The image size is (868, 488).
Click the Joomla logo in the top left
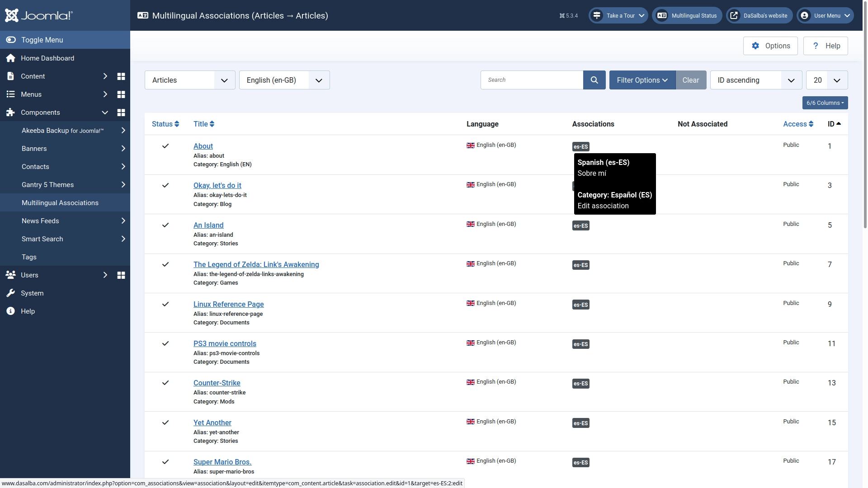coord(39,15)
